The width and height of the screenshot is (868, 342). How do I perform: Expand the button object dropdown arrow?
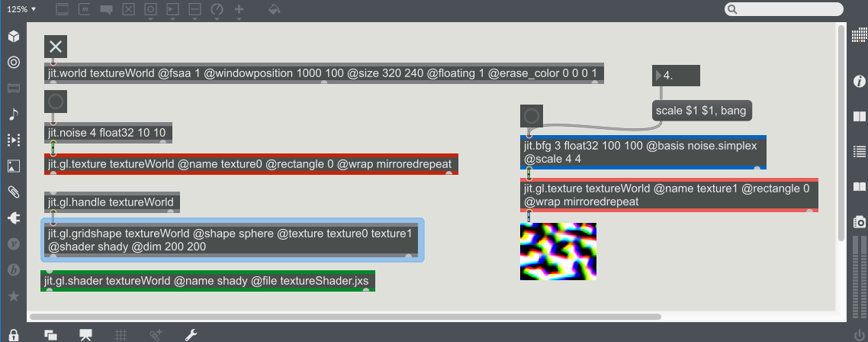click(150, 19)
